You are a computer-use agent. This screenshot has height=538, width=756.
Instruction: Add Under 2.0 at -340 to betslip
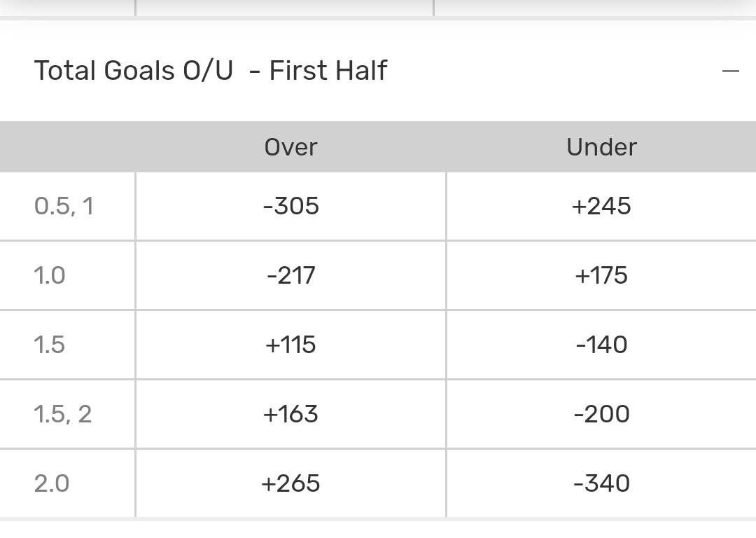[x=601, y=483]
